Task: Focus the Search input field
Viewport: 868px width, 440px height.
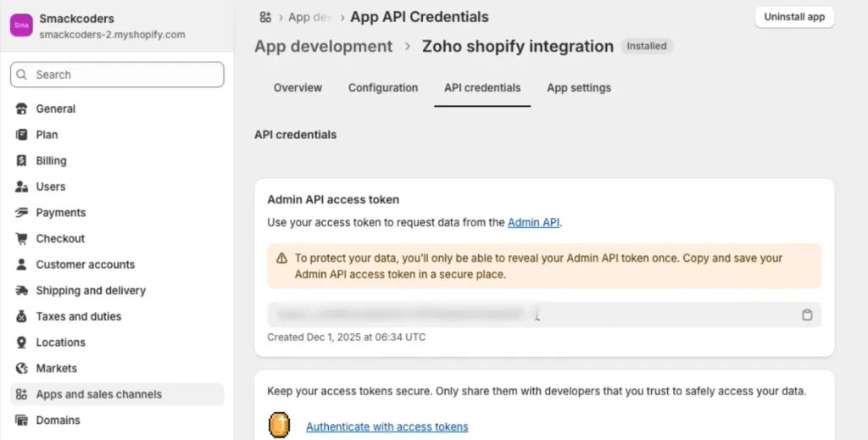Action: [x=117, y=75]
